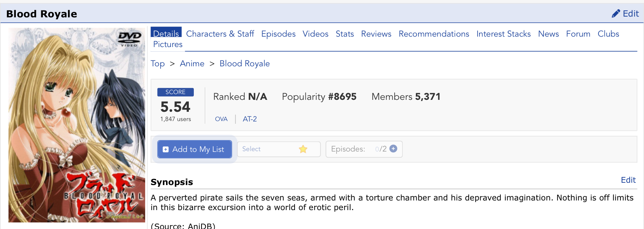Image resolution: width=644 pixels, height=229 pixels.
Task: Click Add to My List button
Action: pos(195,149)
